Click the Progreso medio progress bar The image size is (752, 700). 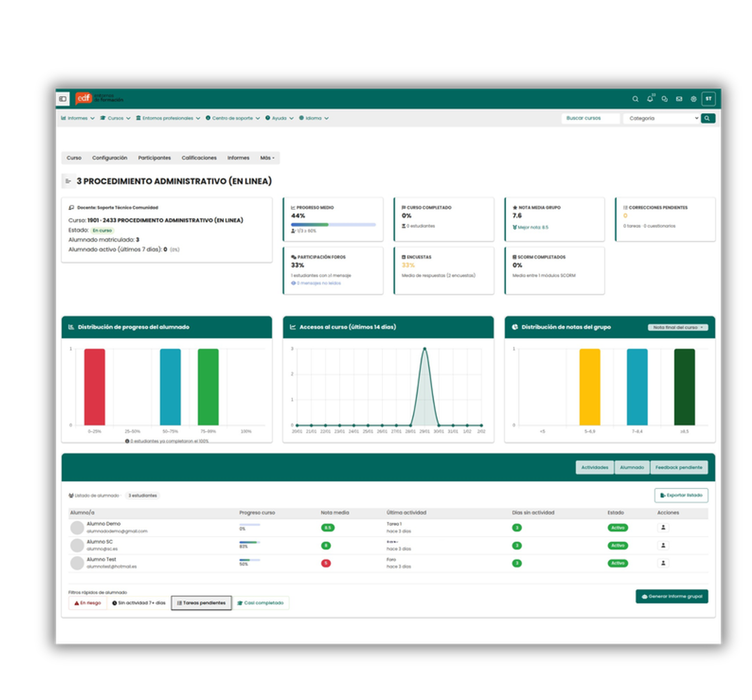[x=333, y=225]
